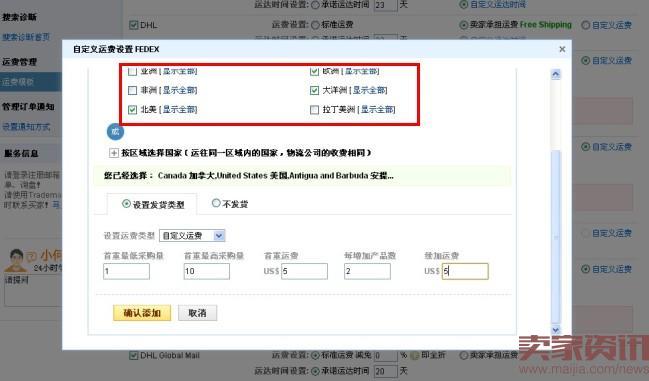
Task: Select DHL Global Mail 卖家承担运费 radio
Action: pos(464,355)
